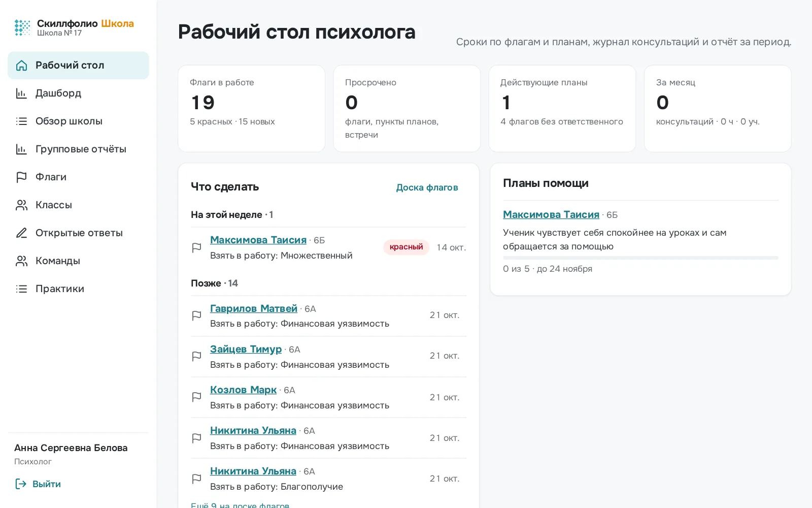Click text Взять в работу: Множественный
812x508 pixels.
281,256
